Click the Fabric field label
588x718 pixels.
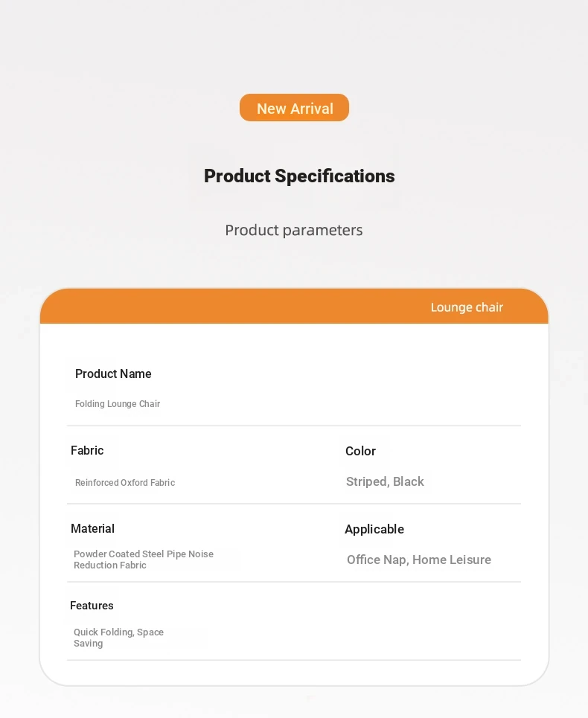click(87, 450)
